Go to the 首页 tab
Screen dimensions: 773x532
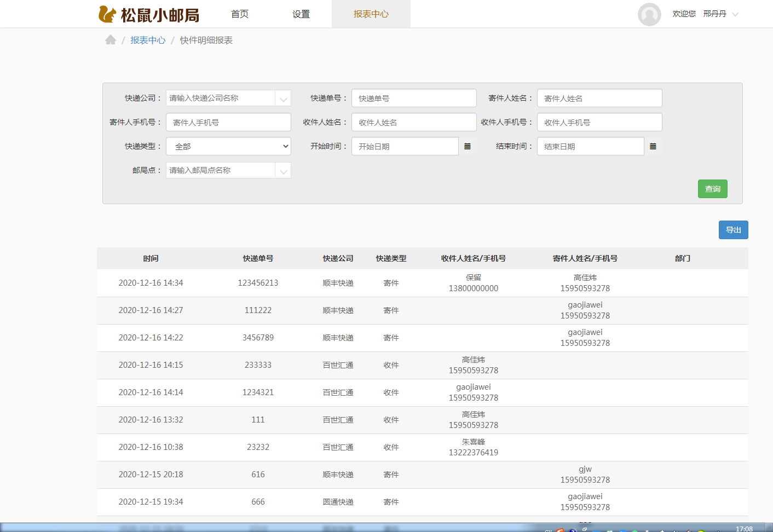point(240,14)
